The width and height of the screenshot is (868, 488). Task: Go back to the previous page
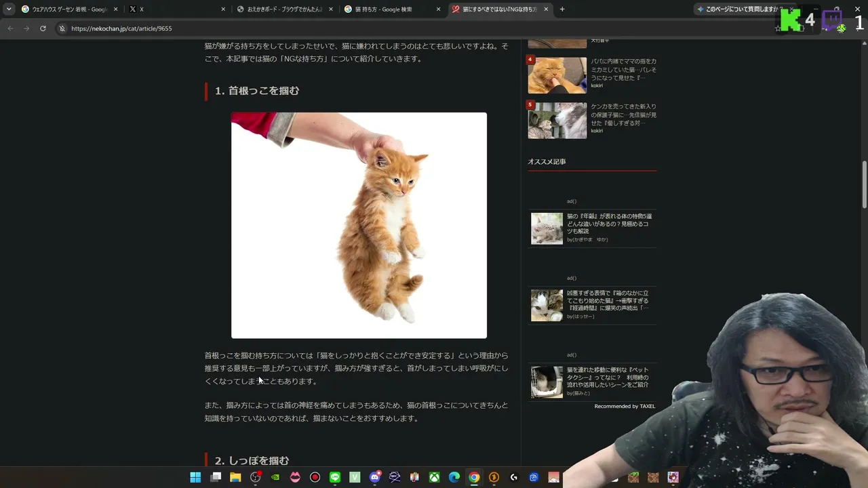click(x=10, y=28)
